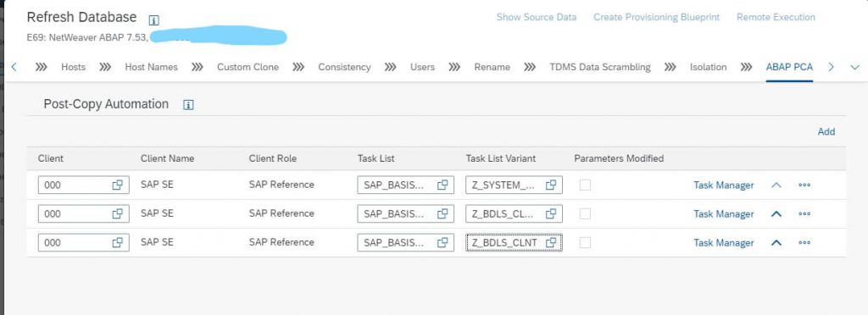868x315 pixels.
Task: Click info icon next to Refresh Database title
Action: [154, 19]
